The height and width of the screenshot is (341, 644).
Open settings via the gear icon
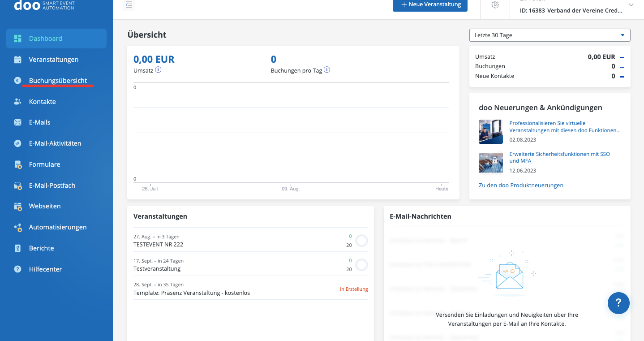495,5
